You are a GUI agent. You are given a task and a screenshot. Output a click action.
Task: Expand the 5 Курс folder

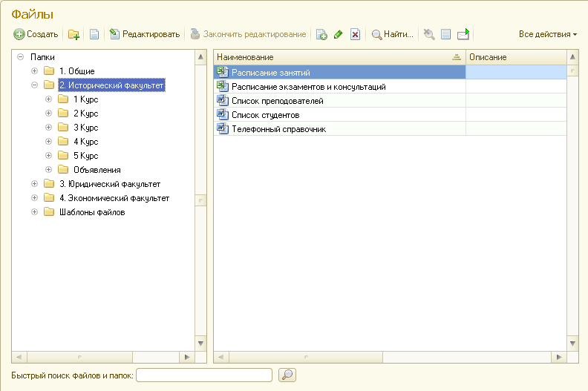pos(48,156)
